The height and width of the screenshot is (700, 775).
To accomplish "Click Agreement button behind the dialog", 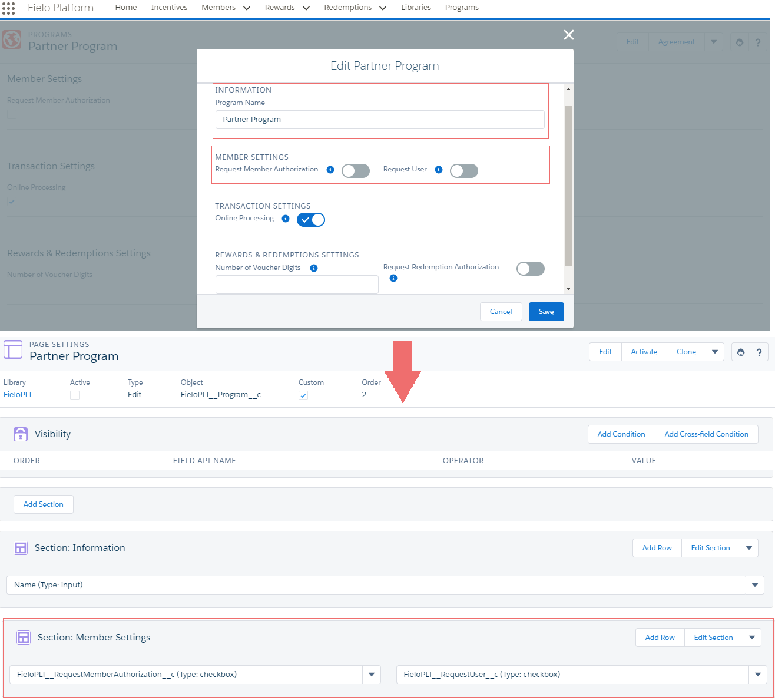I will click(677, 42).
